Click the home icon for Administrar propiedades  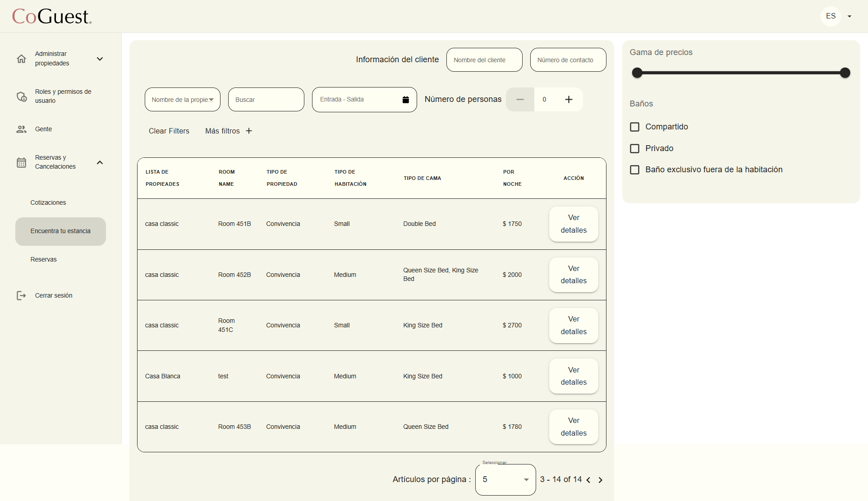21,59
